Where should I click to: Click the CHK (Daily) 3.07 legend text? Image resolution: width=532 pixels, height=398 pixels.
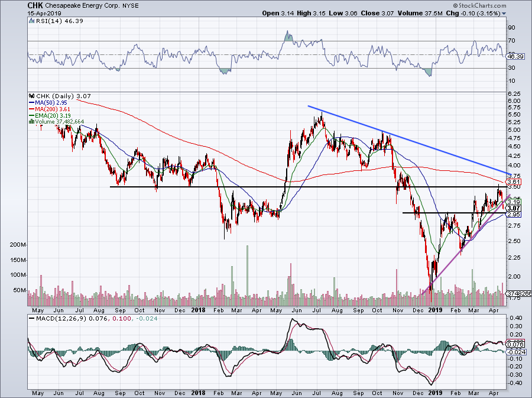pos(63,96)
